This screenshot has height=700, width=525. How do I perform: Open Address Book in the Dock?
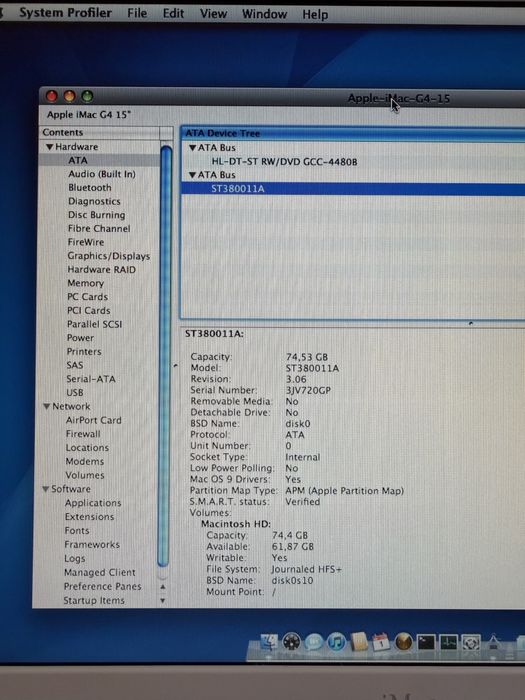pyautogui.click(x=359, y=642)
